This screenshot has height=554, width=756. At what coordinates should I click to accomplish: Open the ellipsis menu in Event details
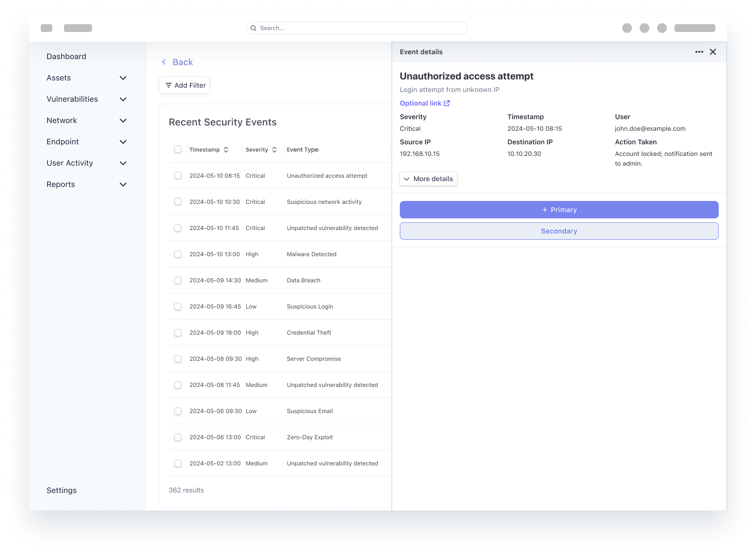[699, 52]
